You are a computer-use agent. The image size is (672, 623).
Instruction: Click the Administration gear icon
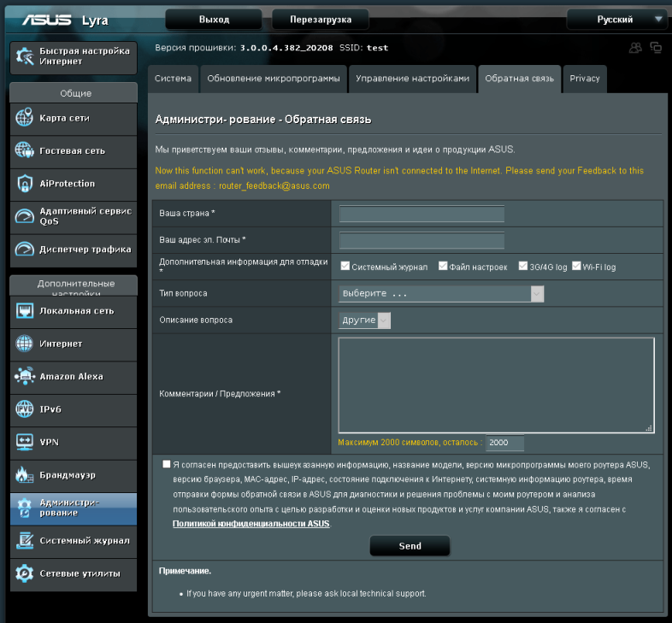[25, 508]
